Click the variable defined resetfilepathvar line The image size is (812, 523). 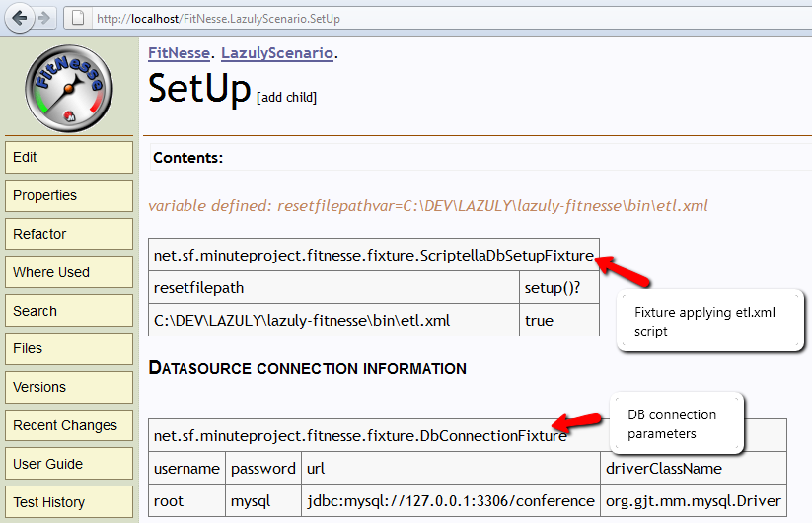(428, 206)
